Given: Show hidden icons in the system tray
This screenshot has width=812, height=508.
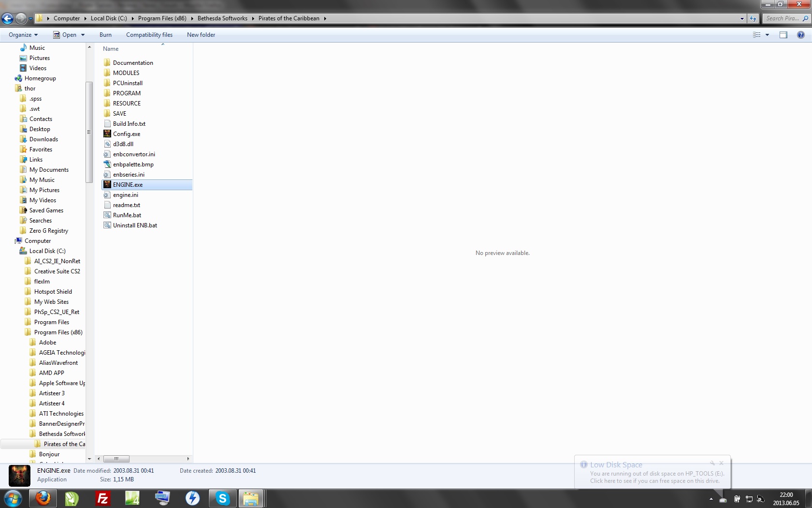Looking at the screenshot, I should pyautogui.click(x=711, y=499).
